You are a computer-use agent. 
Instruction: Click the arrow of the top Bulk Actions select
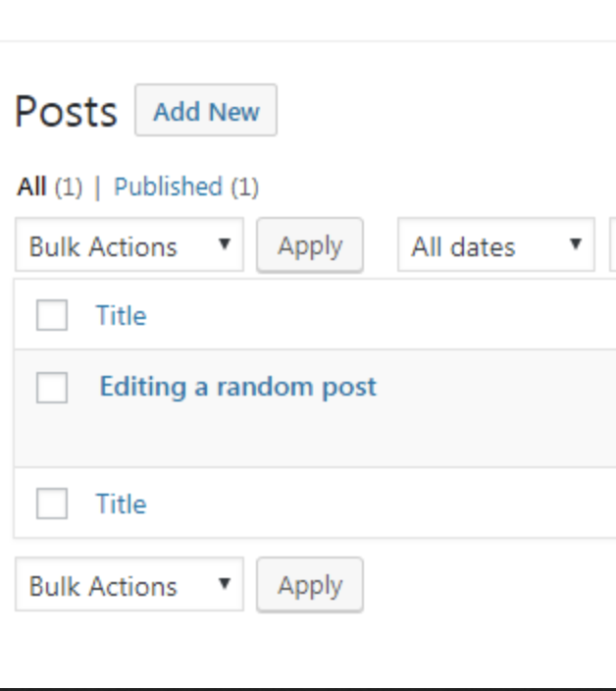point(225,245)
